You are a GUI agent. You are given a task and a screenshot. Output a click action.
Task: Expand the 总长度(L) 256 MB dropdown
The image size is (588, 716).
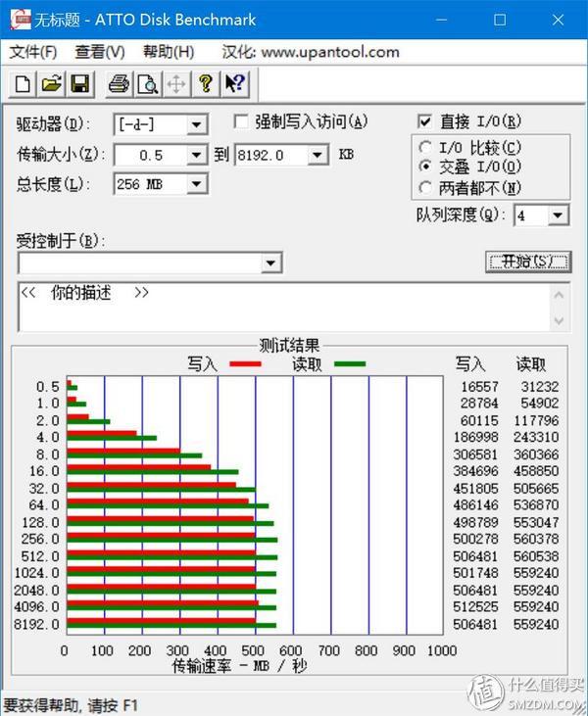click(x=197, y=184)
